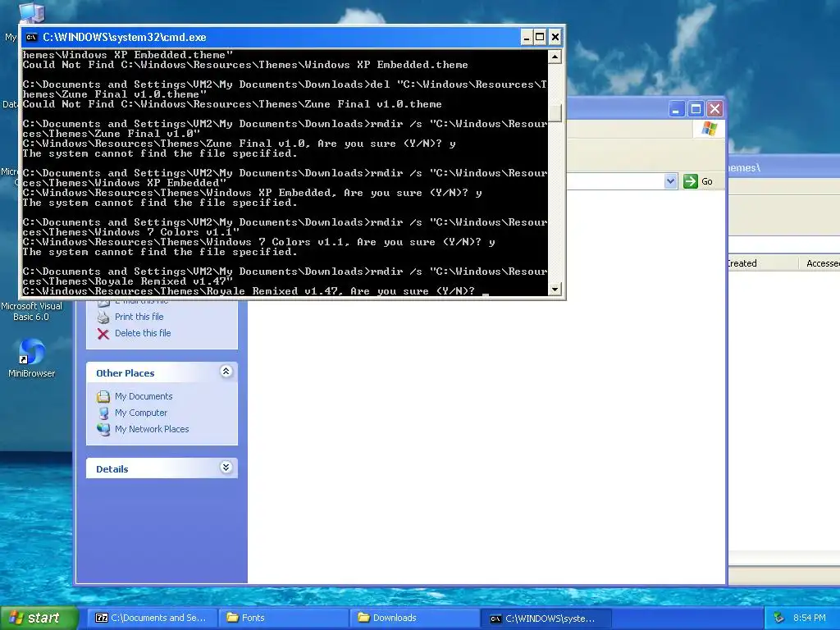Switch to the Downloads taskbar window

414,618
